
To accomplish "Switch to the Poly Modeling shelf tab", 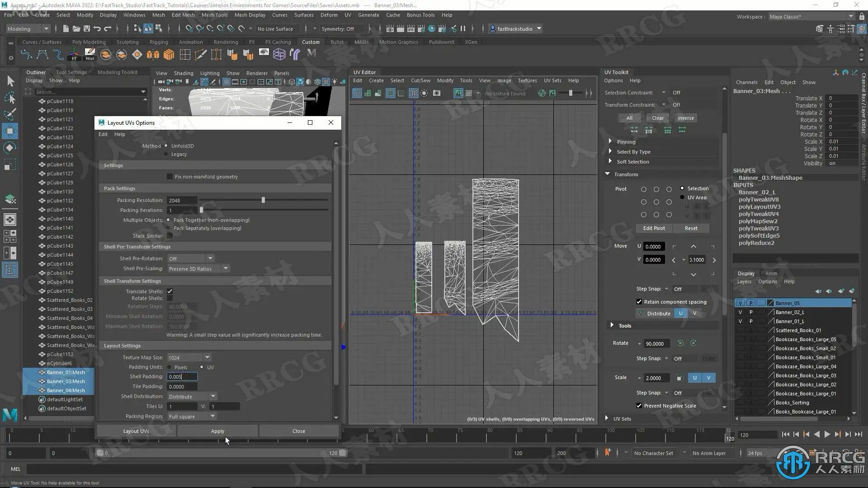I will point(89,42).
